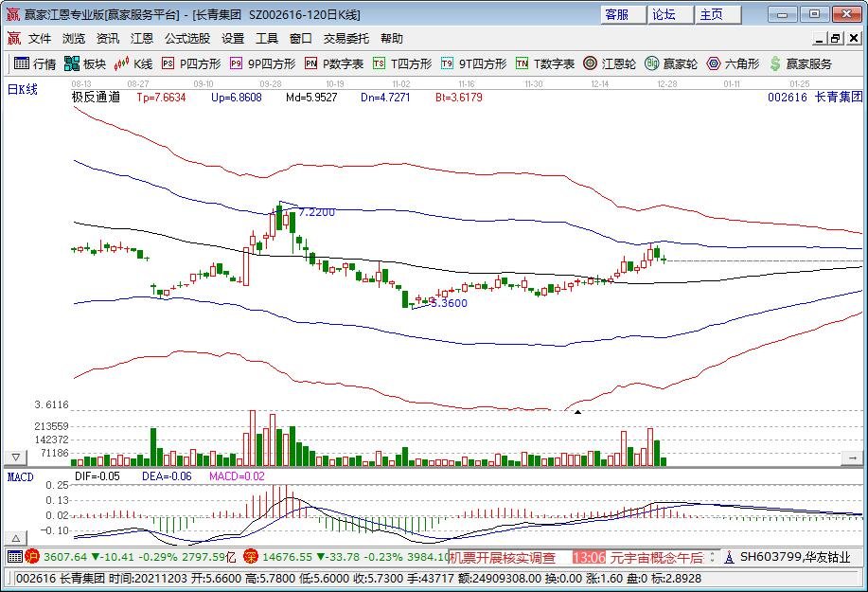Viewport: 868px width, 592px height.
Task: Open P数字表 tool
Action: coord(334,63)
